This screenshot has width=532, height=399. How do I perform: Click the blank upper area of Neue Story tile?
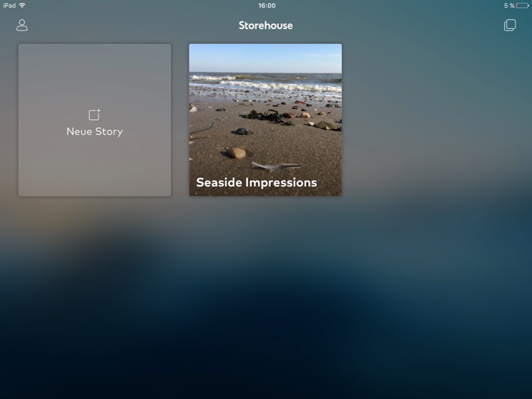coord(94,74)
